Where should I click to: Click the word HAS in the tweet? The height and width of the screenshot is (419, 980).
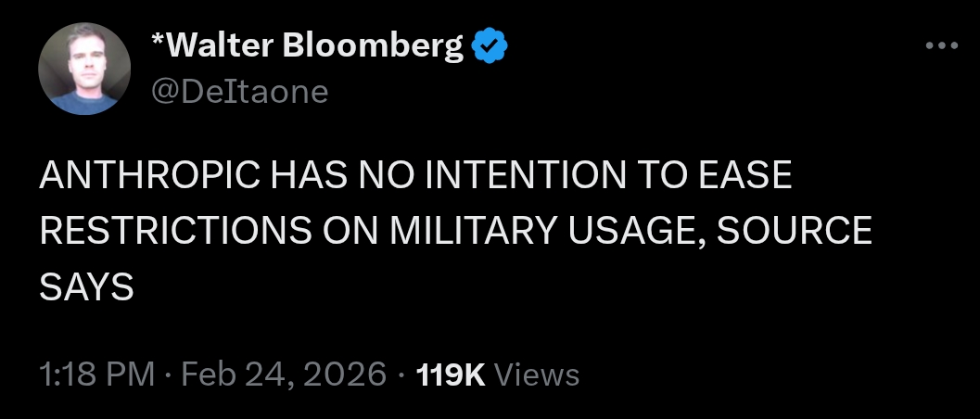click(297, 176)
